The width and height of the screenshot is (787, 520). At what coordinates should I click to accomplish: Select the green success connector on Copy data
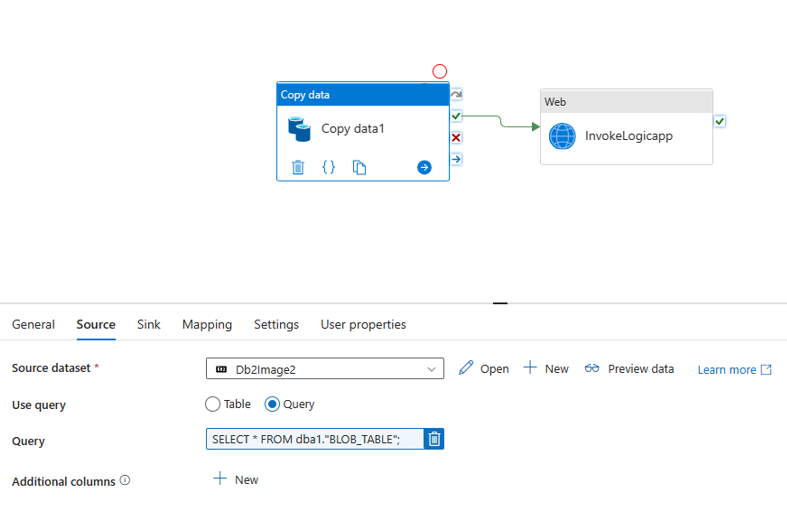[456, 116]
